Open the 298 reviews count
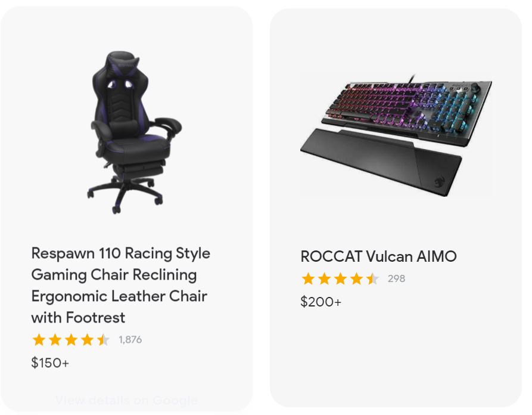Viewport: 532px width, 415px height. tap(396, 278)
